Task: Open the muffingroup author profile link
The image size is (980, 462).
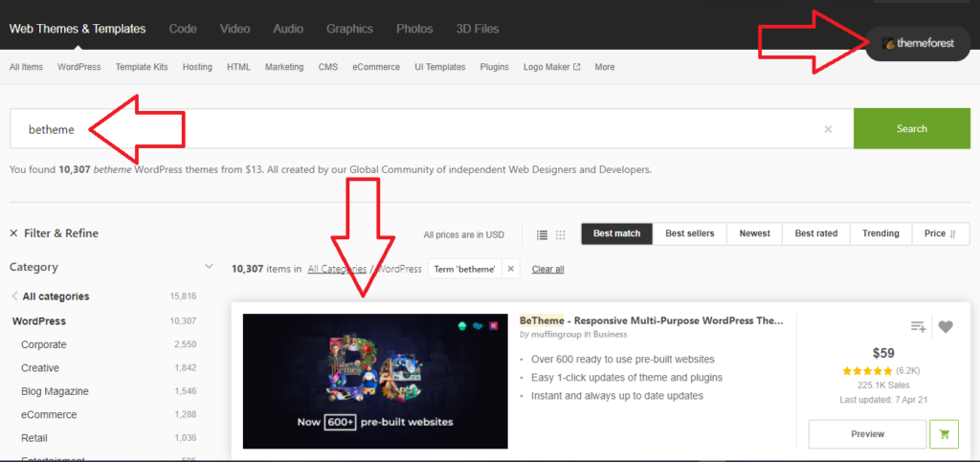Action: pyautogui.click(x=556, y=334)
